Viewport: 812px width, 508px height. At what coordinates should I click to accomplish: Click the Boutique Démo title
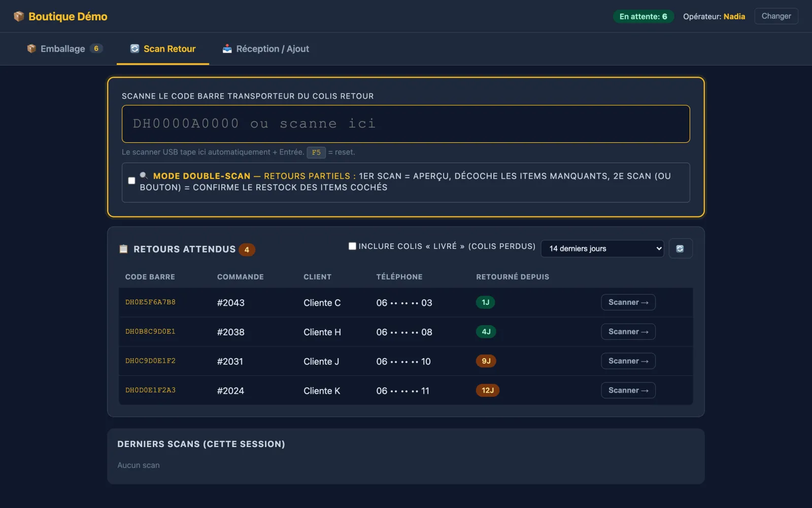pos(67,16)
